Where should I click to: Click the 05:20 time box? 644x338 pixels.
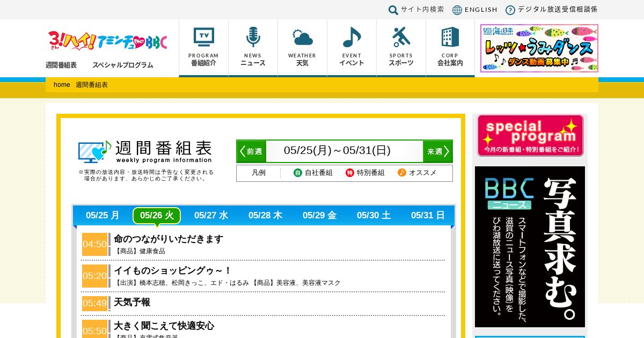click(x=94, y=276)
